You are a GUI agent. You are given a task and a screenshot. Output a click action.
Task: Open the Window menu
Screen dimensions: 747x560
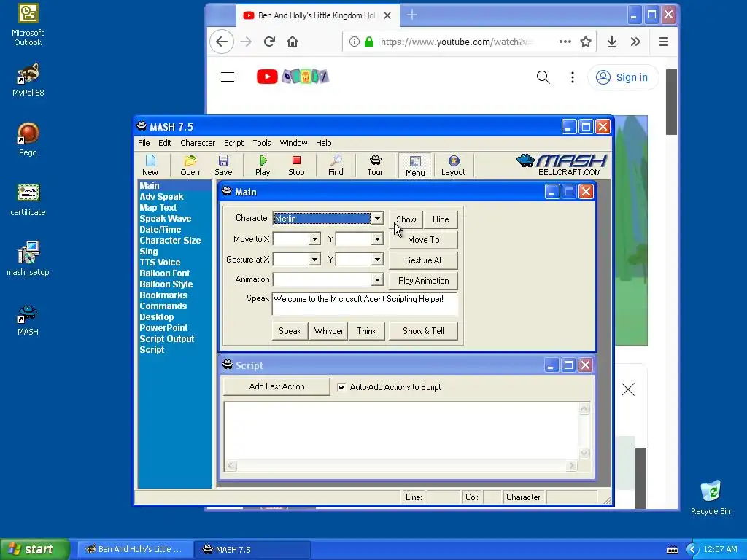(x=293, y=143)
